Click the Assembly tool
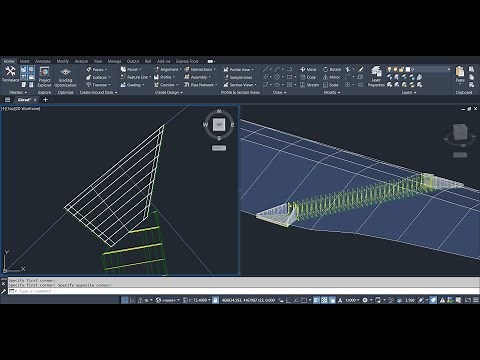The width and height of the screenshot is (480, 360). [197, 77]
